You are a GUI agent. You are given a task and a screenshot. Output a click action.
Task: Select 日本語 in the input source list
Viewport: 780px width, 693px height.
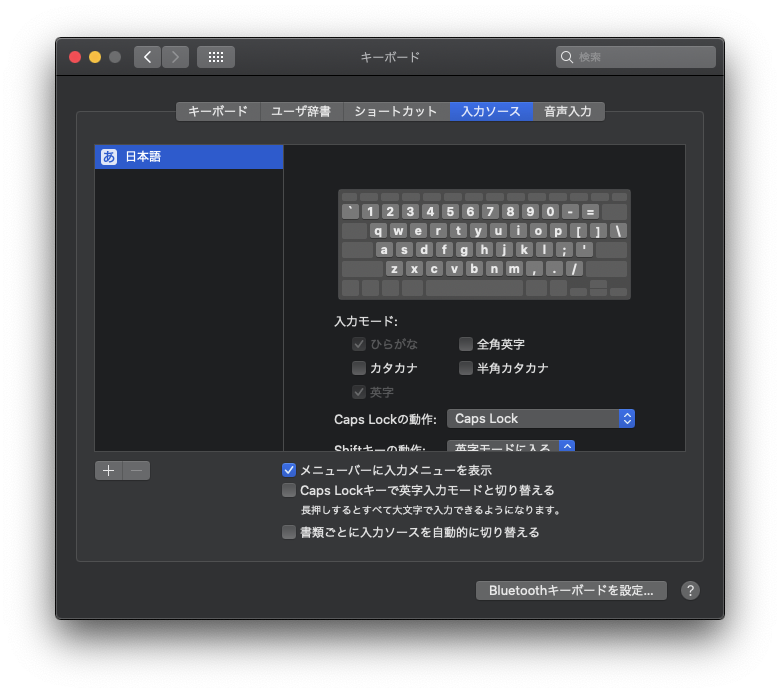[x=189, y=157]
